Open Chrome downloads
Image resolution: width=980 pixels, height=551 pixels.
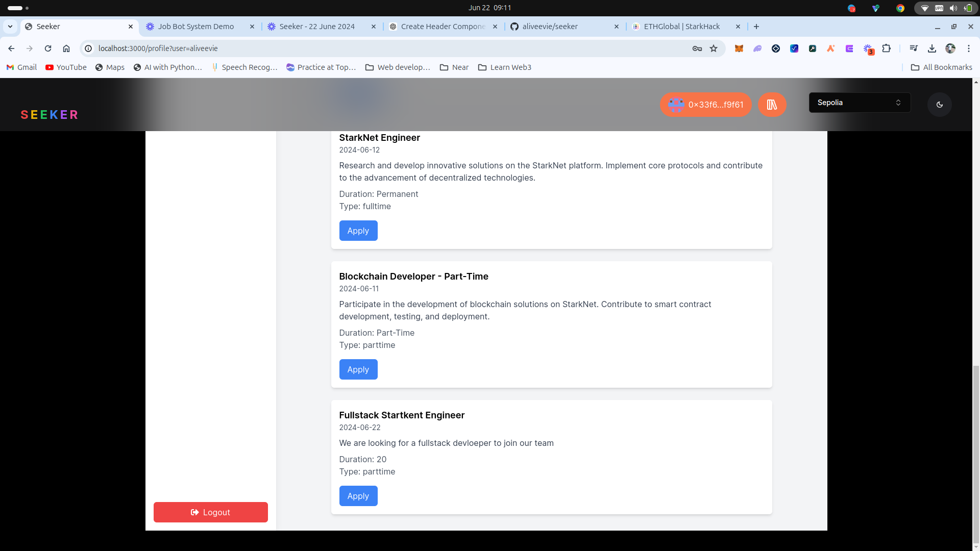click(x=932, y=48)
